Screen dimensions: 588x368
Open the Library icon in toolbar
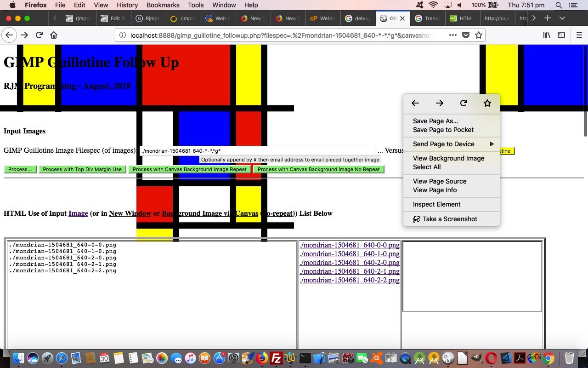coord(547,35)
